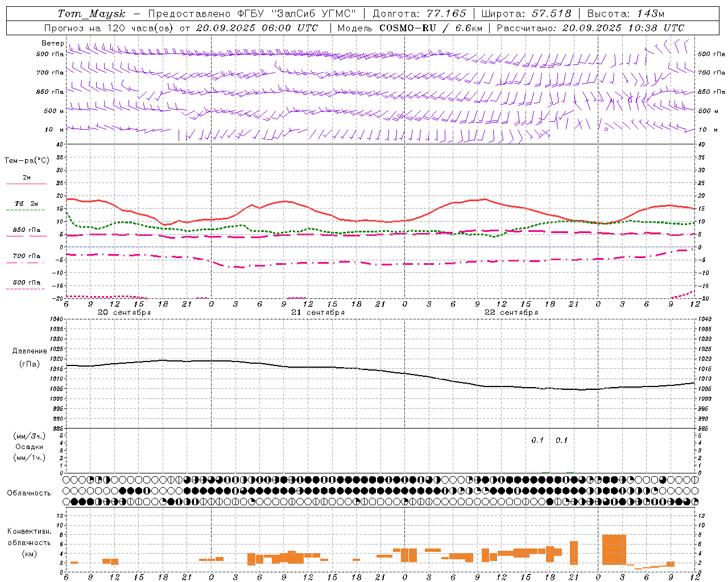The image size is (728, 582).
Task: Select '500 гПа' entry in temperature legend
Action: 27,282
